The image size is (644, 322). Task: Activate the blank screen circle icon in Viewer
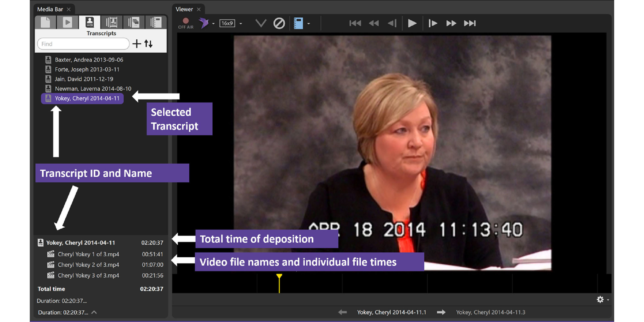click(279, 23)
